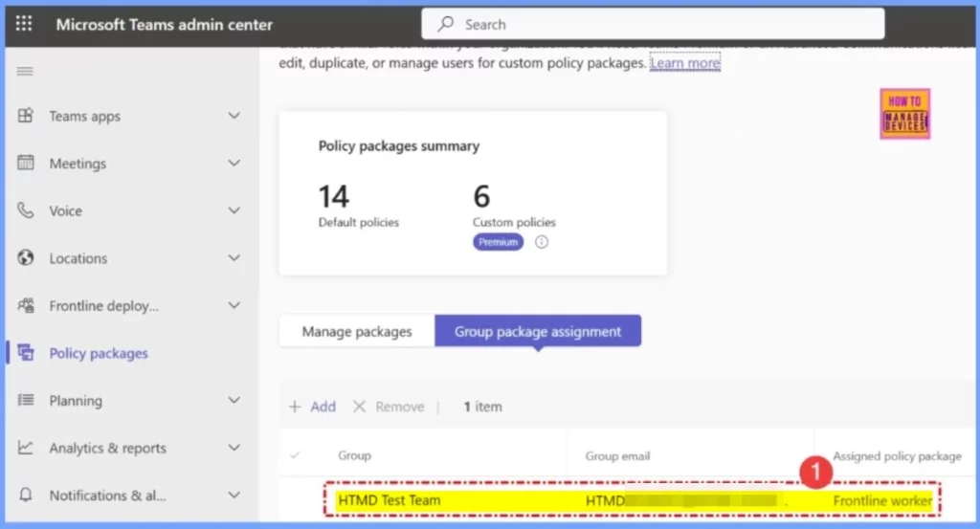Expand the Frontline deploy menu chevron
The width and height of the screenshot is (980, 529).
click(234, 305)
